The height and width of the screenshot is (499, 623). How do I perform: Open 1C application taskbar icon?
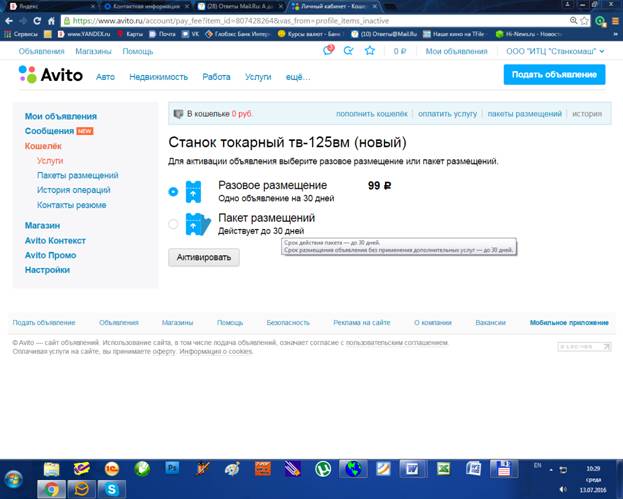112,469
